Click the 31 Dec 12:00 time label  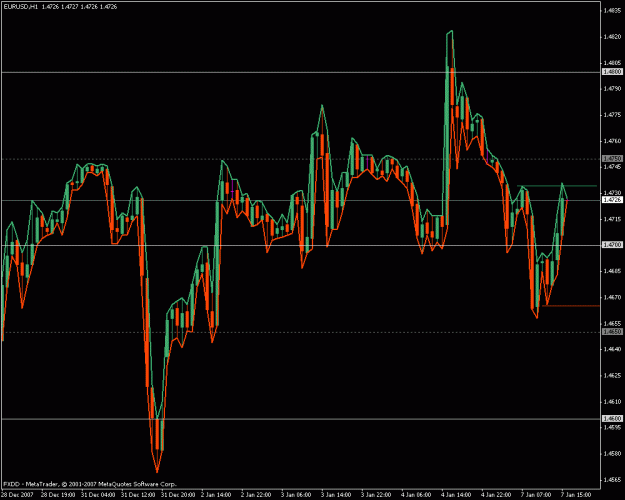(136, 495)
